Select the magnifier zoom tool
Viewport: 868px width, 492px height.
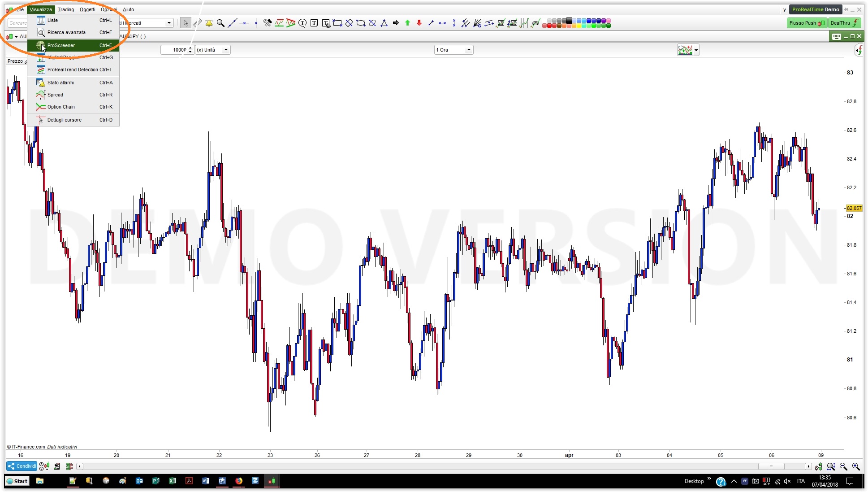tap(220, 23)
